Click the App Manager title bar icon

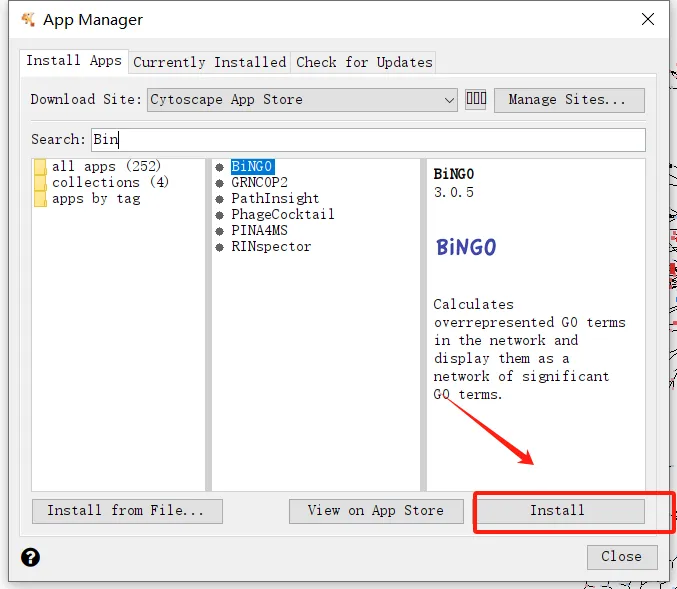pos(28,19)
